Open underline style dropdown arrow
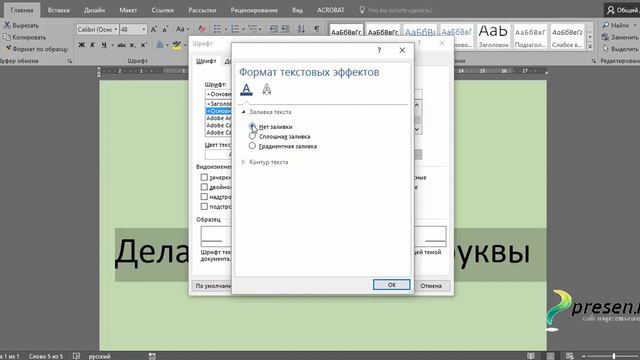The image size is (640, 360). [112, 45]
